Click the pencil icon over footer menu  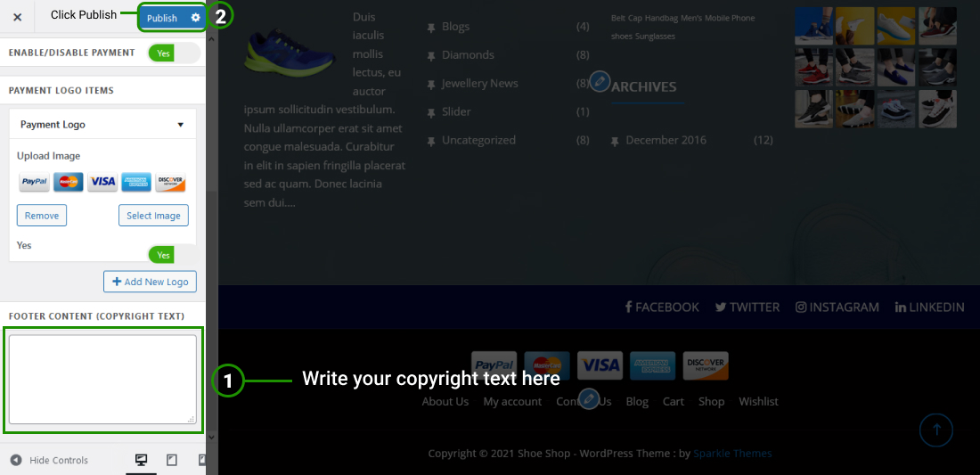tap(589, 398)
